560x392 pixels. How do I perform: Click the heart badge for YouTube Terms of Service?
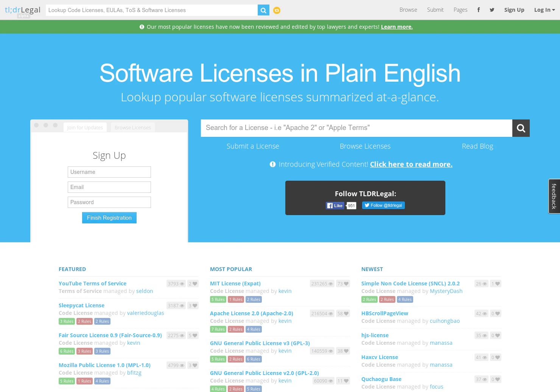193,284
